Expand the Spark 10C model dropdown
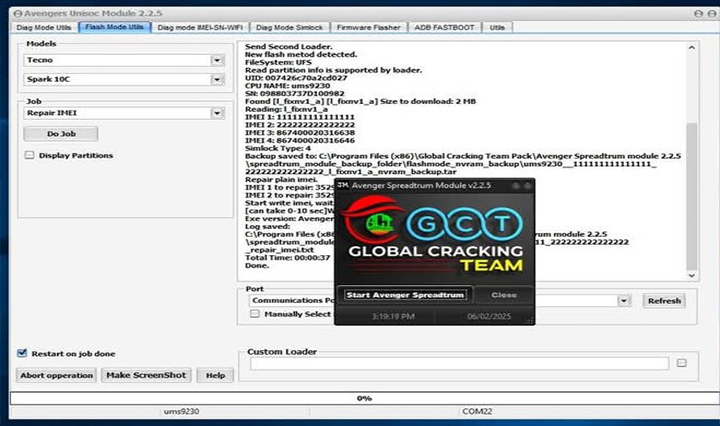Viewport: 720px width, 426px height. [217, 79]
